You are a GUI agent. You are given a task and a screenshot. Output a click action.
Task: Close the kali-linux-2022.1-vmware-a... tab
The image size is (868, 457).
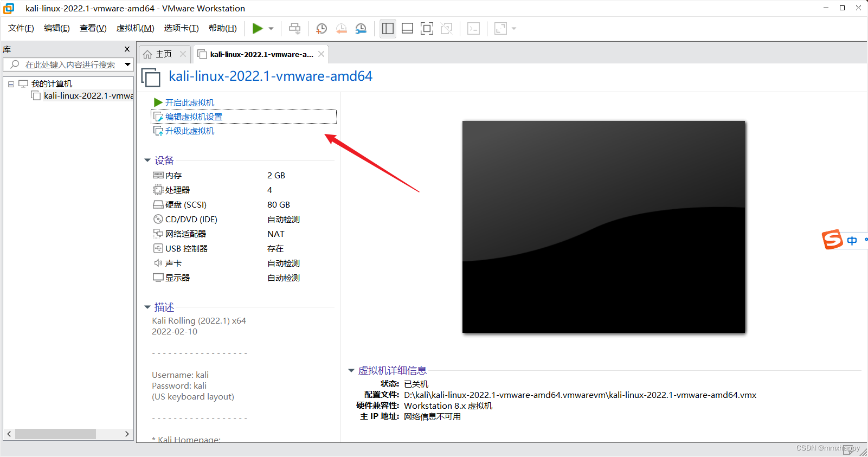(x=322, y=54)
